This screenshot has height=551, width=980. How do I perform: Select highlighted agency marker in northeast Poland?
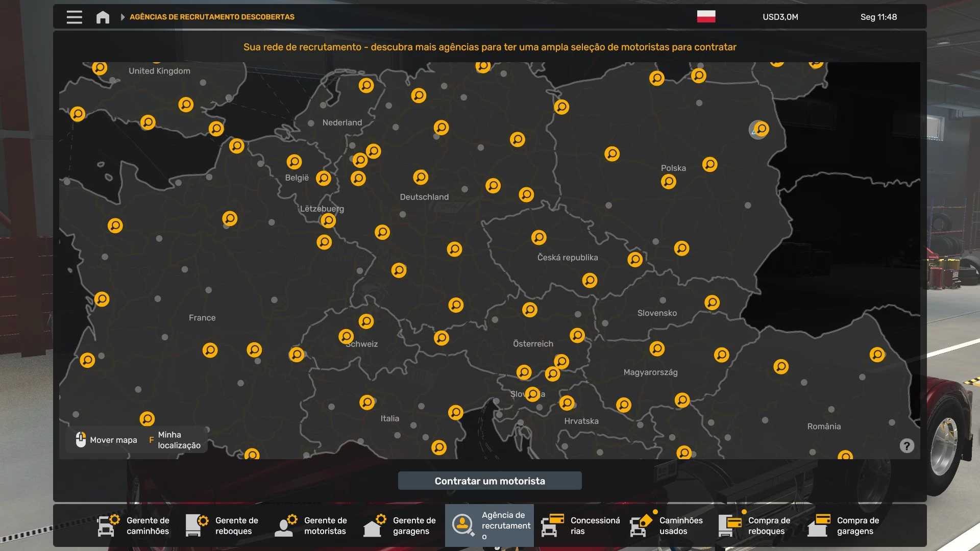point(760,129)
